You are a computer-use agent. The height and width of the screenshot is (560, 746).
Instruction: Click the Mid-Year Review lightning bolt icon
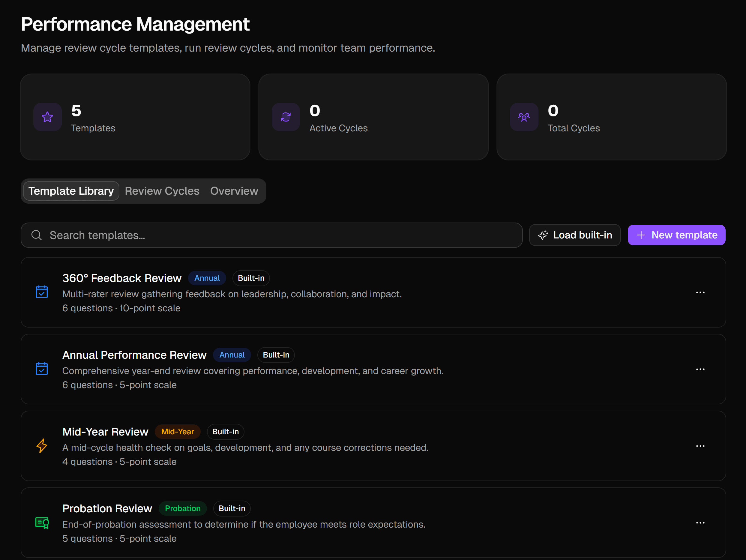click(x=42, y=446)
